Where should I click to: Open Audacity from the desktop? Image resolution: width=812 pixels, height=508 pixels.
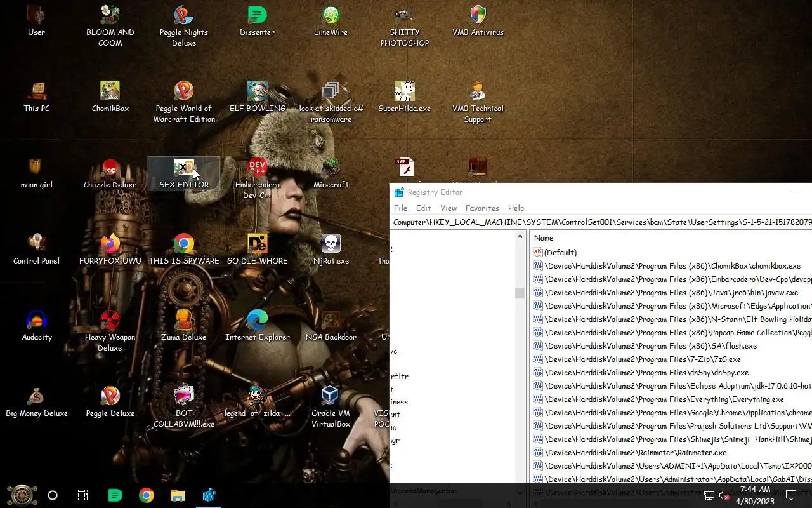pos(36,326)
